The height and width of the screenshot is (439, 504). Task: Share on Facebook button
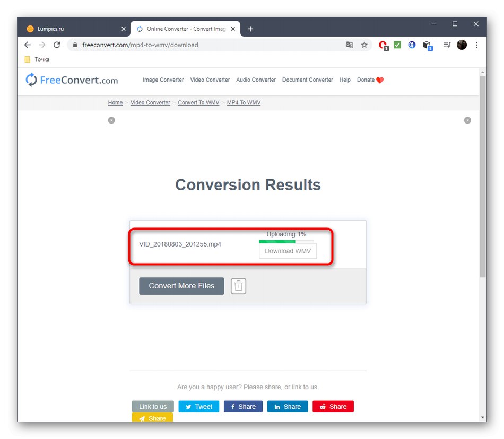coord(243,407)
